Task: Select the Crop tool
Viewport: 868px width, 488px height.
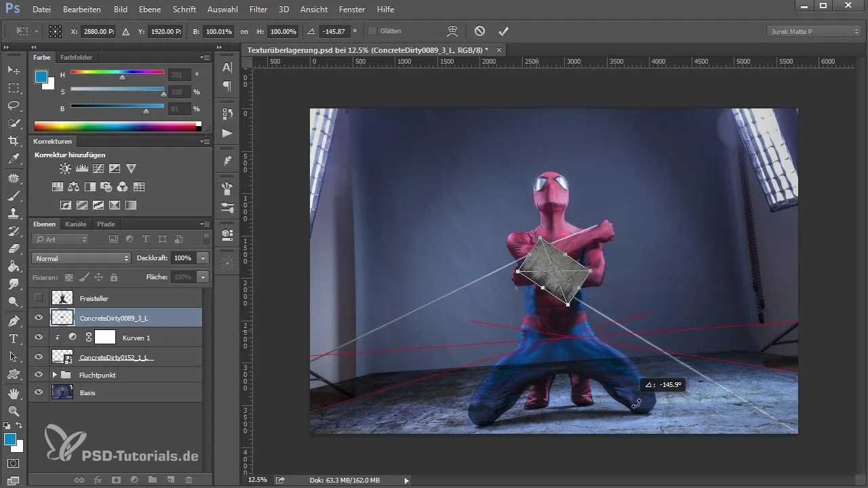Action: 13,141
